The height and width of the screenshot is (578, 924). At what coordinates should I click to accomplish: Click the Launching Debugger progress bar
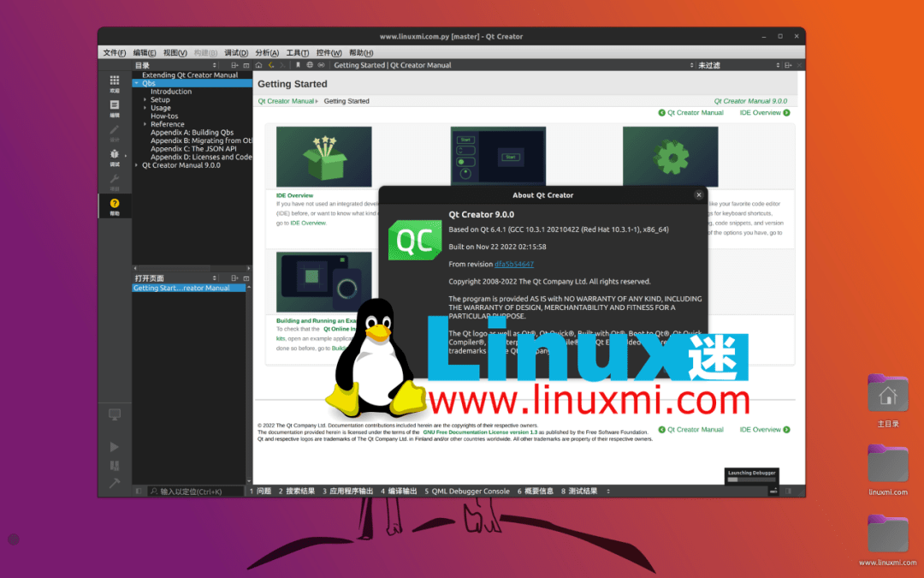pyautogui.click(x=750, y=480)
